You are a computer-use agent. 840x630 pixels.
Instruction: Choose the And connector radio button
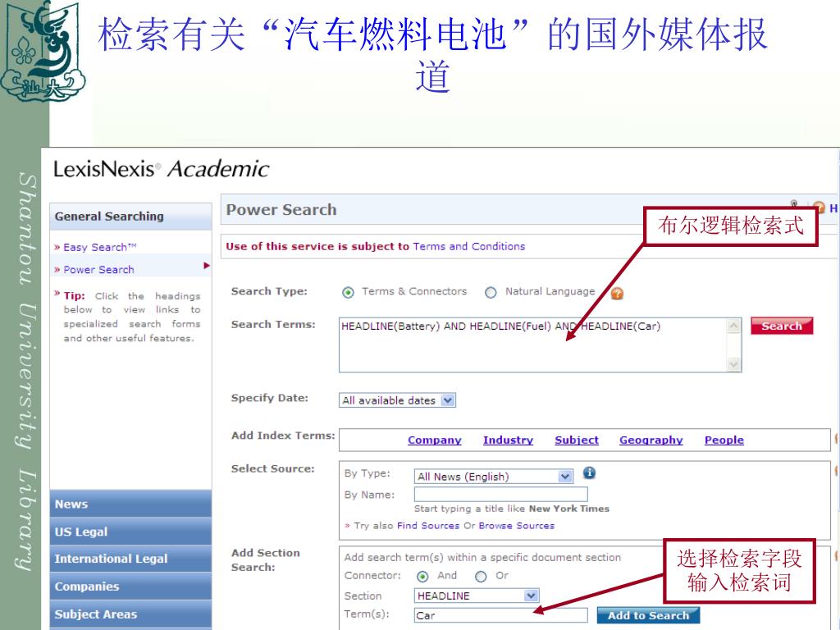422,577
